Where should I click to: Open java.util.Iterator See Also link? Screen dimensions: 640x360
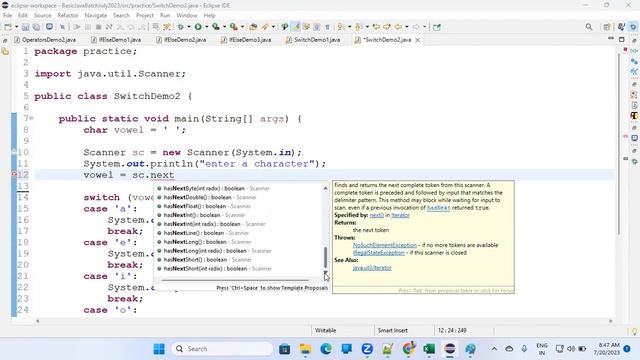(372, 268)
